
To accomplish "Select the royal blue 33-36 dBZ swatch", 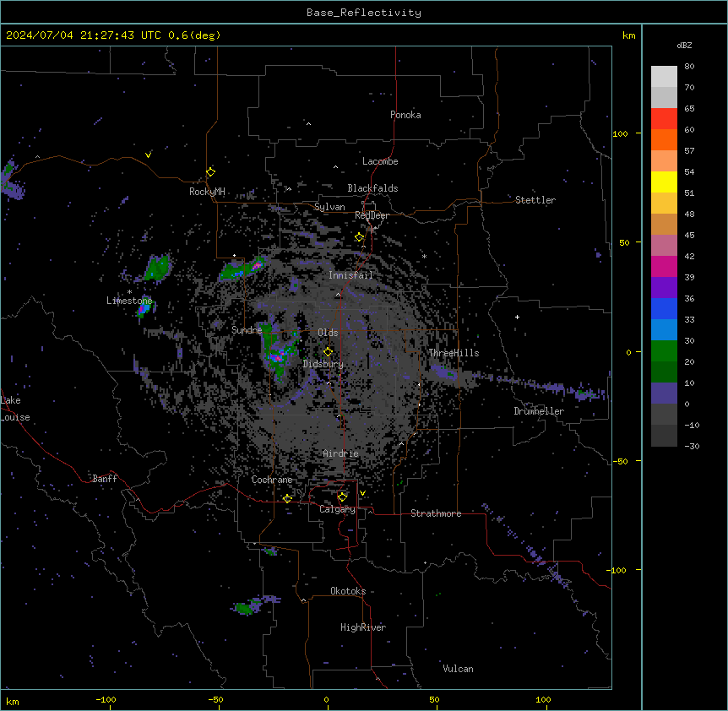I will [664, 308].
